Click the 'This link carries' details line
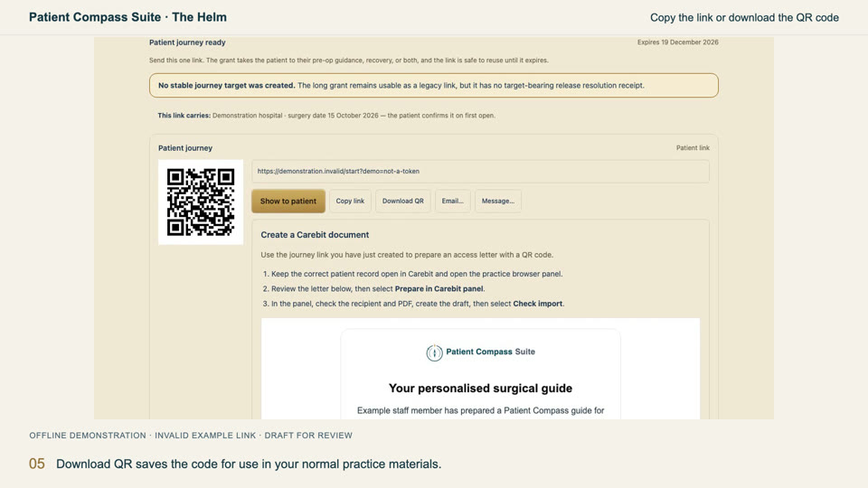Viewport: 868px width, 488px height. (x=326, y=116)
